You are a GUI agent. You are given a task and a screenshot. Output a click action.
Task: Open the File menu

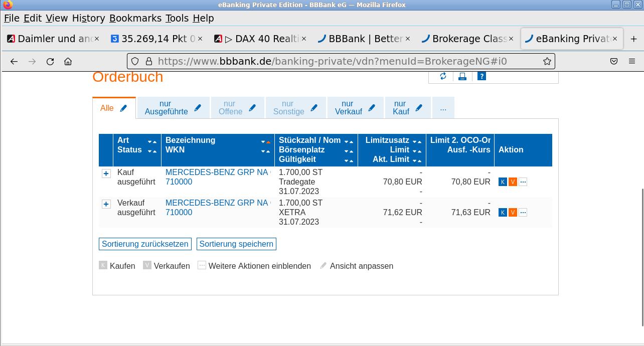(x=12, y=18)
